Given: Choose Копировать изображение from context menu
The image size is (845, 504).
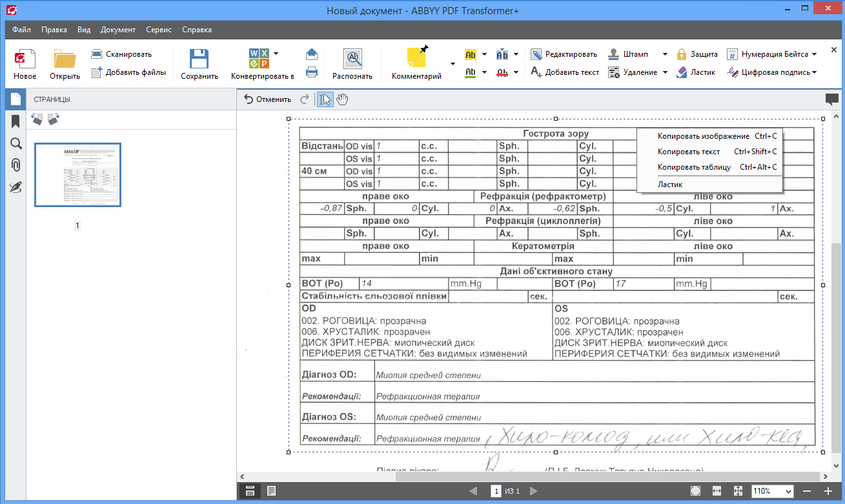Looking at the screenshot, I should pos(709,136).
